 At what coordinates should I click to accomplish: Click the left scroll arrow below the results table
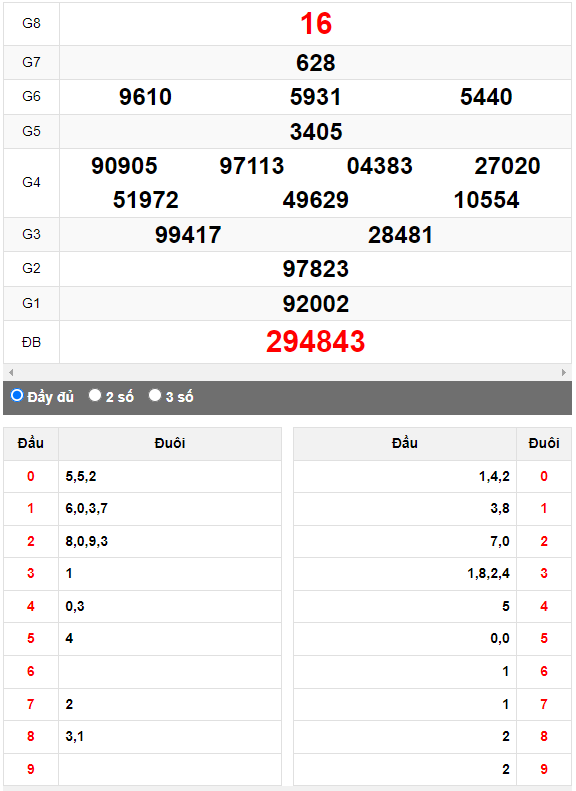click(x=11, y=372)
